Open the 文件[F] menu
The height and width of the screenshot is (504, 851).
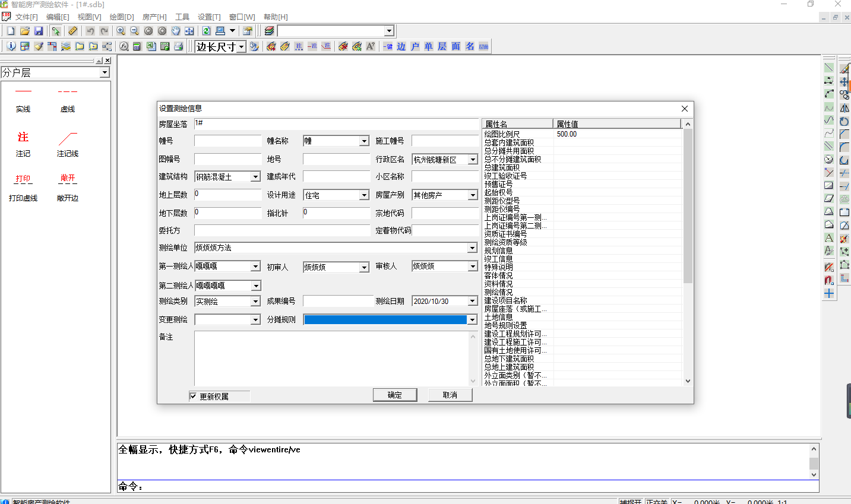tap(26, 17)
